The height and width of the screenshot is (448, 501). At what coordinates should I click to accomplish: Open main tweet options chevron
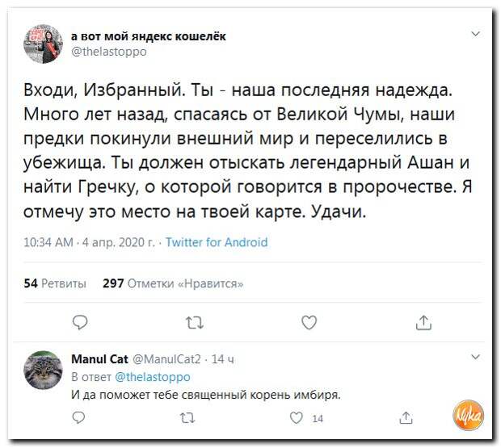pos(474,34)
